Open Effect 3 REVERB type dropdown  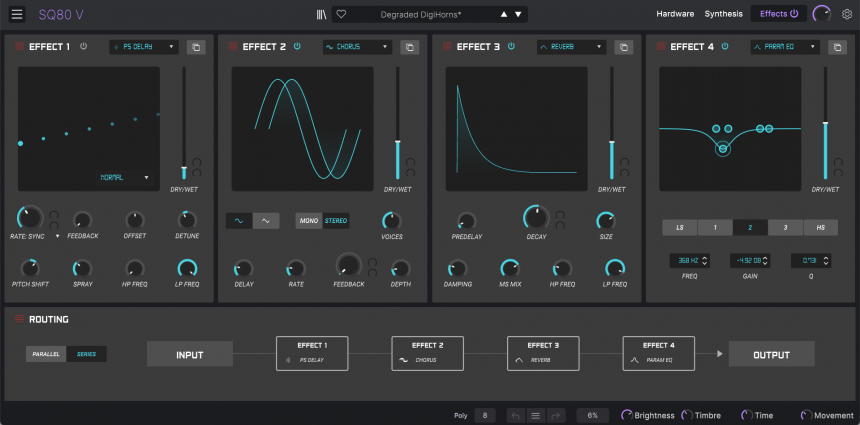572,47
